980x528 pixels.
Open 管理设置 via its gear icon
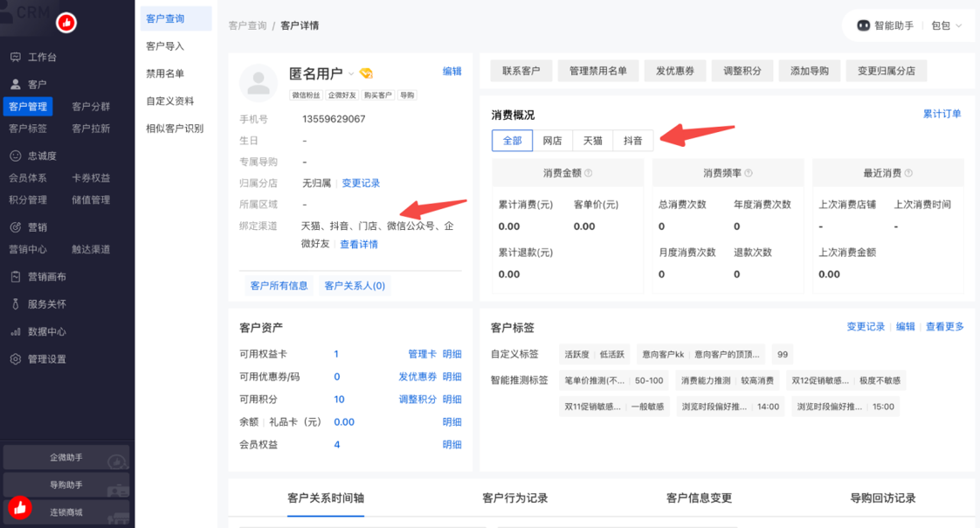tap(15, 359)
